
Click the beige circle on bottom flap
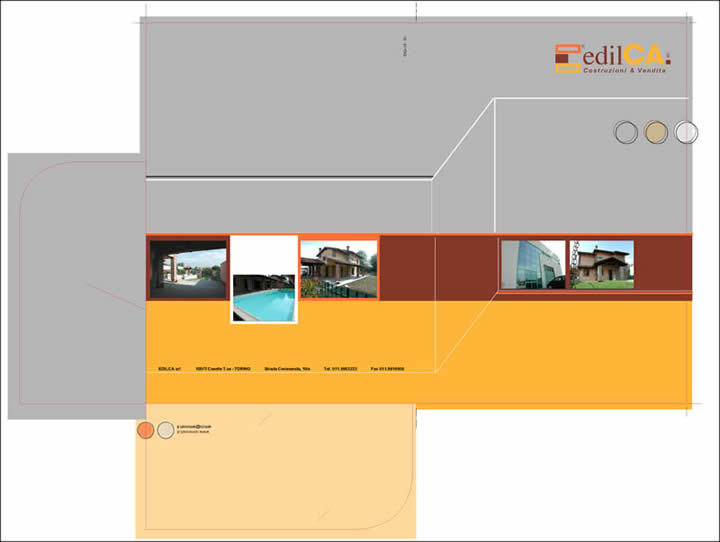pos(165,430)
